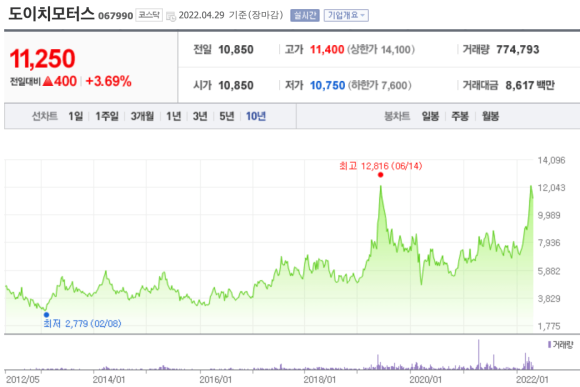Click the trading value 8,617 백만

[x=530, y=85]
